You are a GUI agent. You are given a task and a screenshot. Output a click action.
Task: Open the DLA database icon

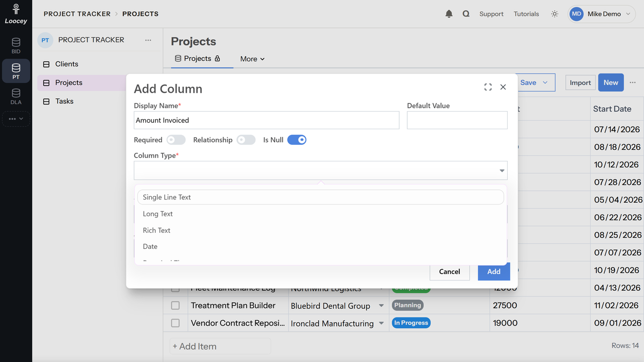tap(16, 97)
